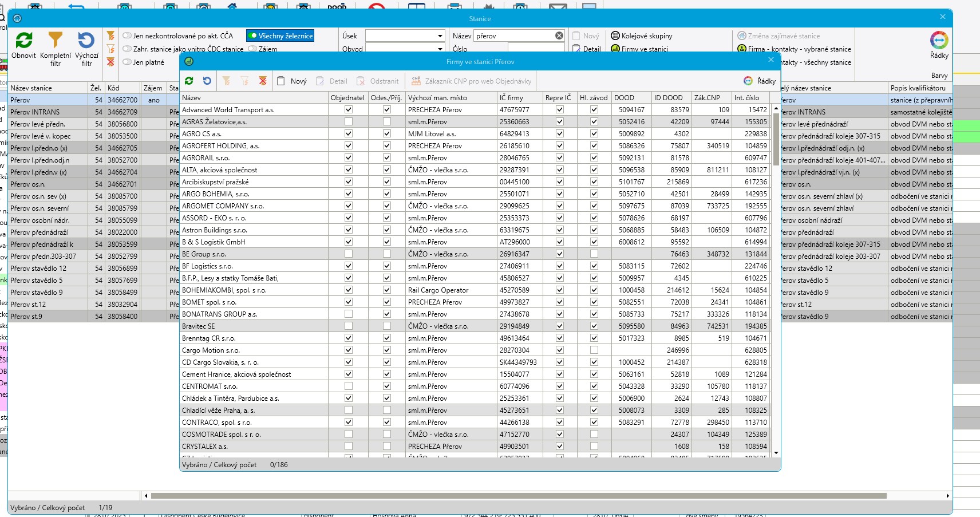Refresh the Firmy ve stanici list
980x517 pixels.
(x=189, y=81)
